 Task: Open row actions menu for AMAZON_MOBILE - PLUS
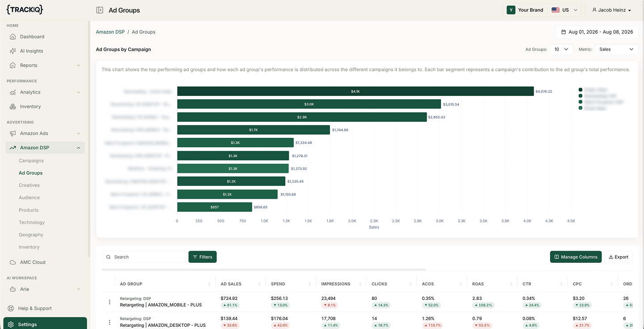[110, 302]
